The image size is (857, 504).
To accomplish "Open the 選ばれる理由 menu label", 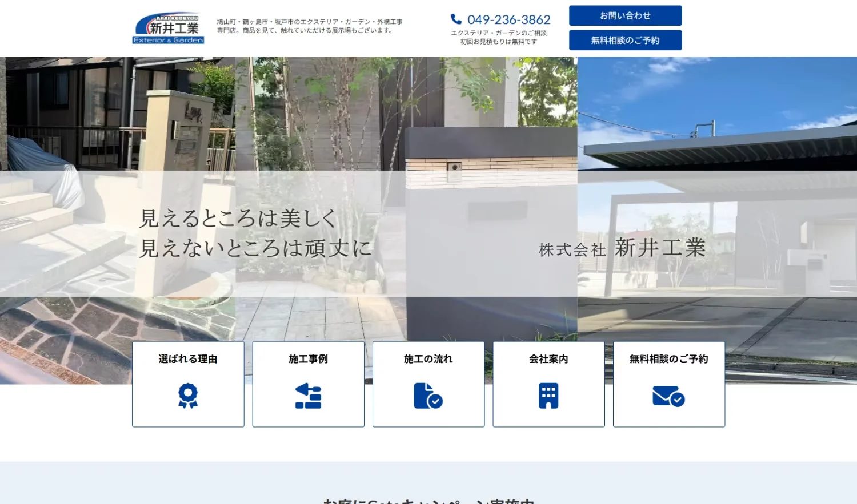I will pos(188,359).
